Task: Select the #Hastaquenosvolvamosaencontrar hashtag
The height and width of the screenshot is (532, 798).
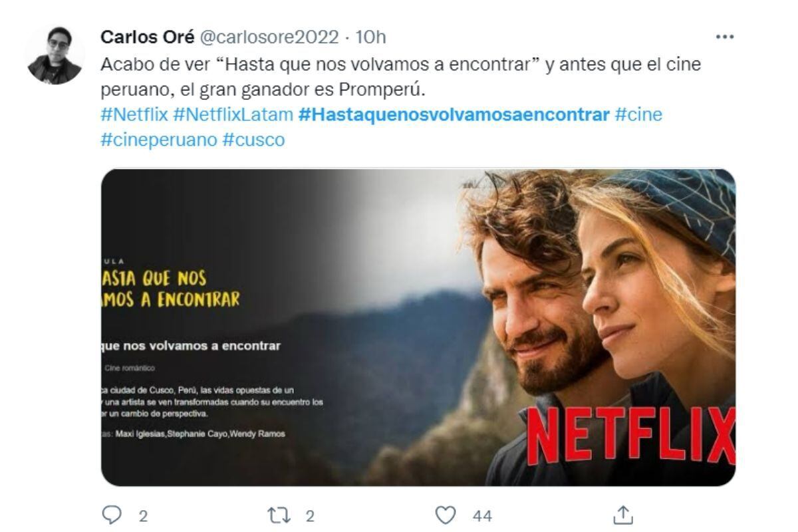Action: [x=454, y=114]
